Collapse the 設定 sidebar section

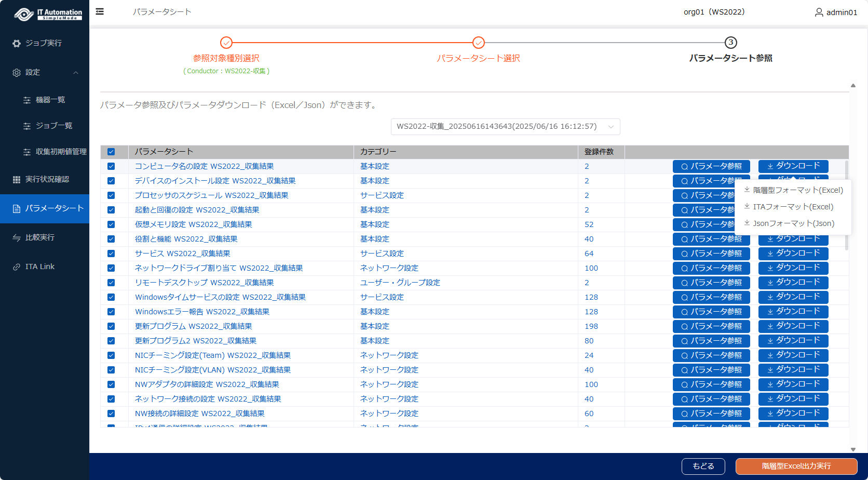[76, 73]
